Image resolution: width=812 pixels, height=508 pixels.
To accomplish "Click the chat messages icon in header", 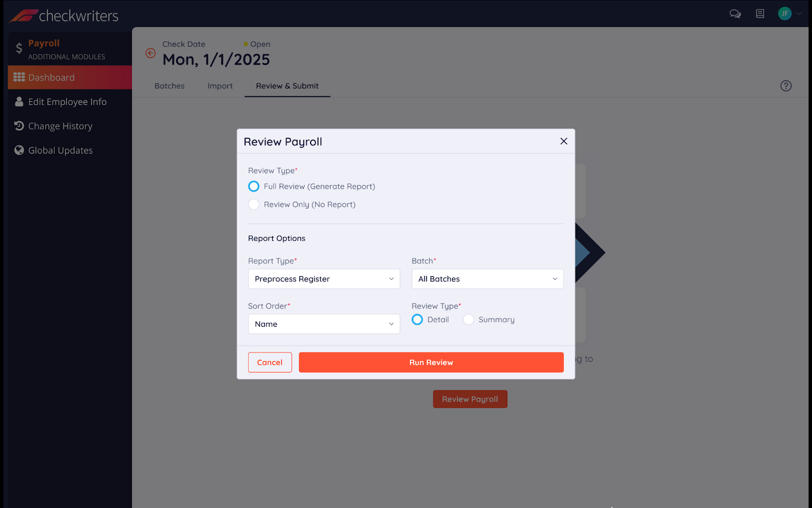I will 735,14.
